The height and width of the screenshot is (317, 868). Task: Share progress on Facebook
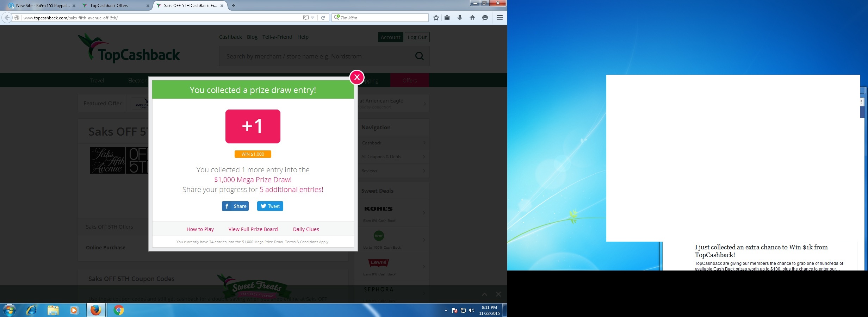(x=235, y=206)
